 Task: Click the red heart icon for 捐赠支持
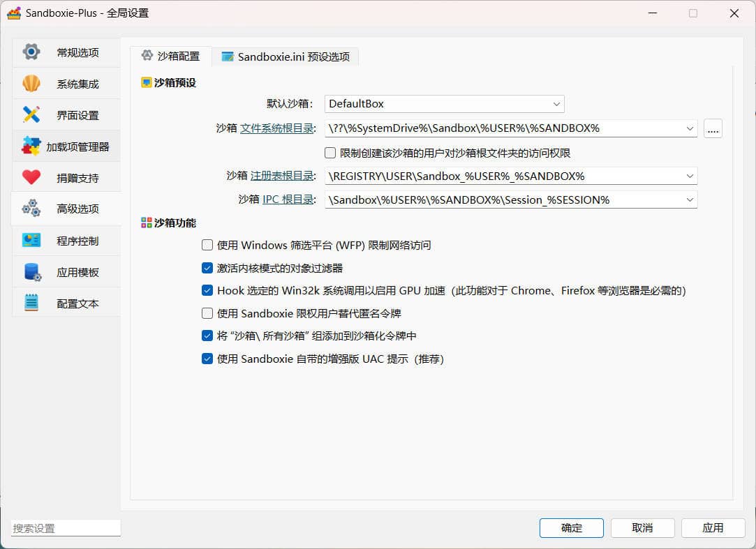[x=31, y=177]
